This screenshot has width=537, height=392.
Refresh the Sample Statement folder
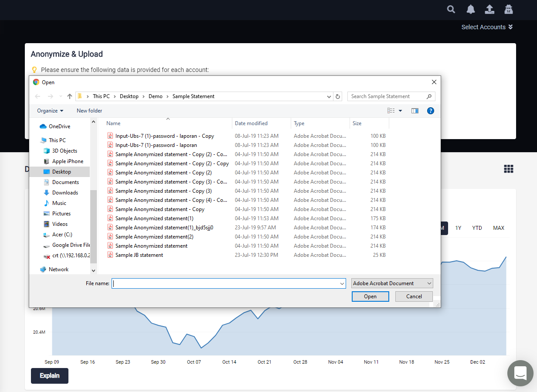click(x=338, y=96)
